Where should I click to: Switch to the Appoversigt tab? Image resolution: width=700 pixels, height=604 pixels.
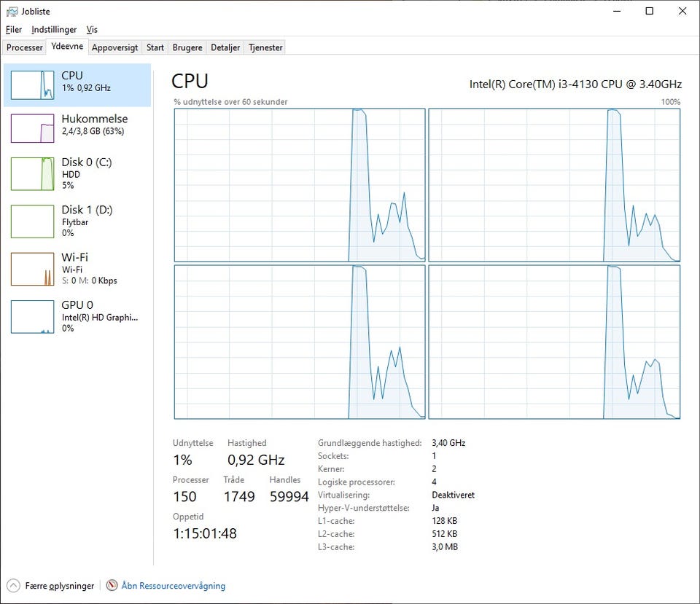[x=114, y=47]
